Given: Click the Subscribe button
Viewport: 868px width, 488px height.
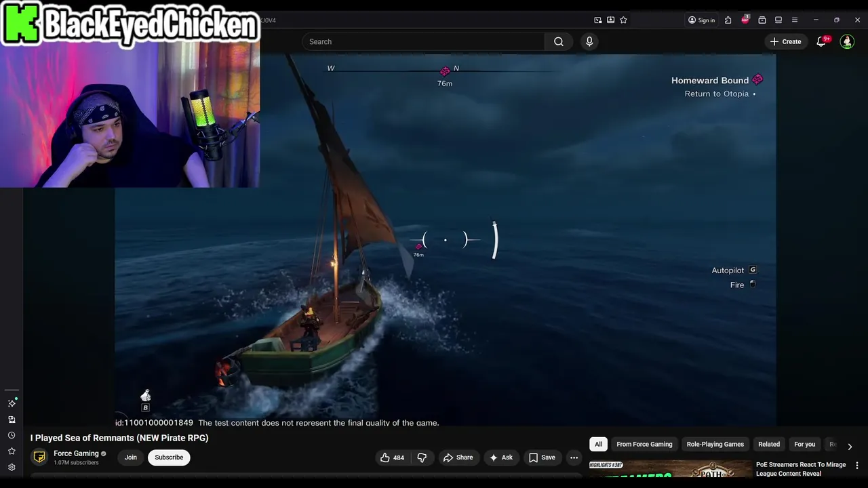Looking at the screenshot, I should [169, 457].
